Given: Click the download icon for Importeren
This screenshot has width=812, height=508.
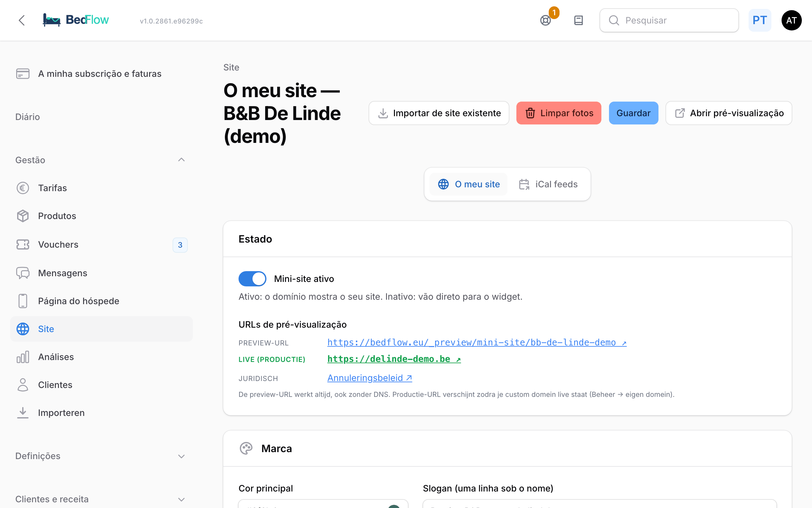Looking at the screenshot, I should pos(23,412).
